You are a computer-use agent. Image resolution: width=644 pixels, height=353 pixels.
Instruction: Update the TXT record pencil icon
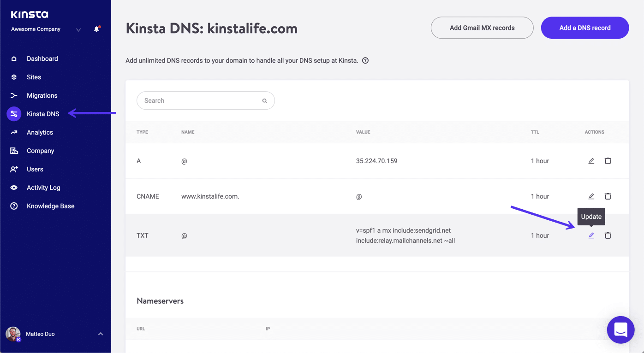pyautogui.click(x=591, y=235)
